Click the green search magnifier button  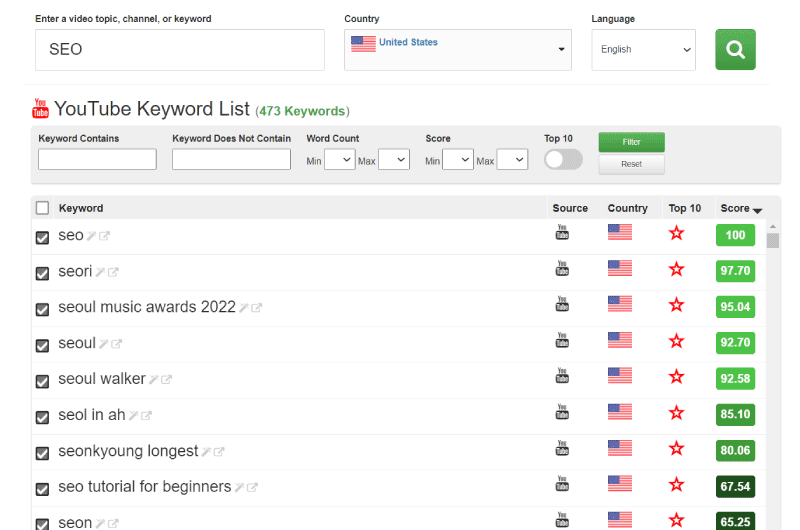pos(735,49)
